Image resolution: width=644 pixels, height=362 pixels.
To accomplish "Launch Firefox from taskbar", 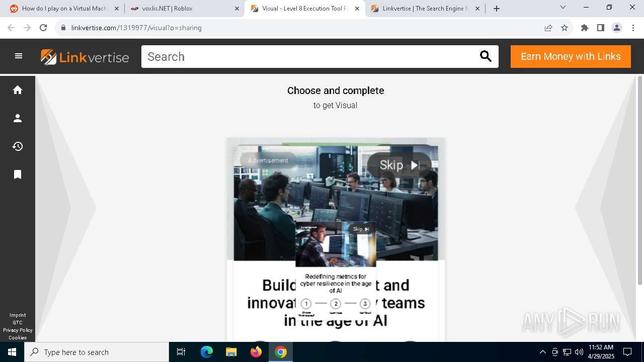I will point(256,352).
